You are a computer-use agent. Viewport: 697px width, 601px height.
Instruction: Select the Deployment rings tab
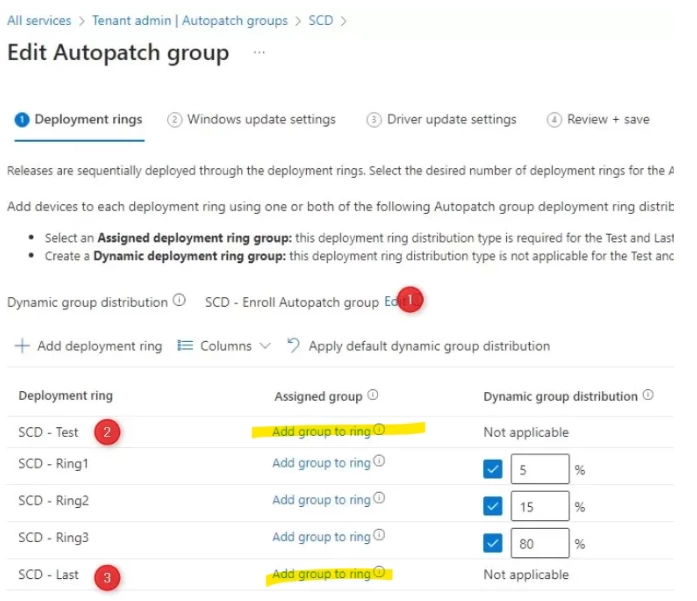click(x=79, y=120)
